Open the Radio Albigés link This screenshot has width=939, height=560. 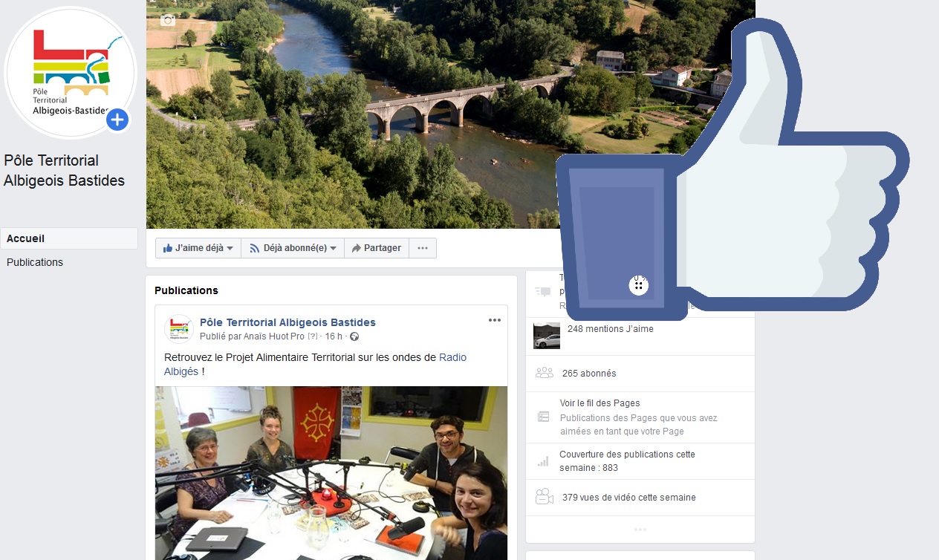(x=452, y=357)
